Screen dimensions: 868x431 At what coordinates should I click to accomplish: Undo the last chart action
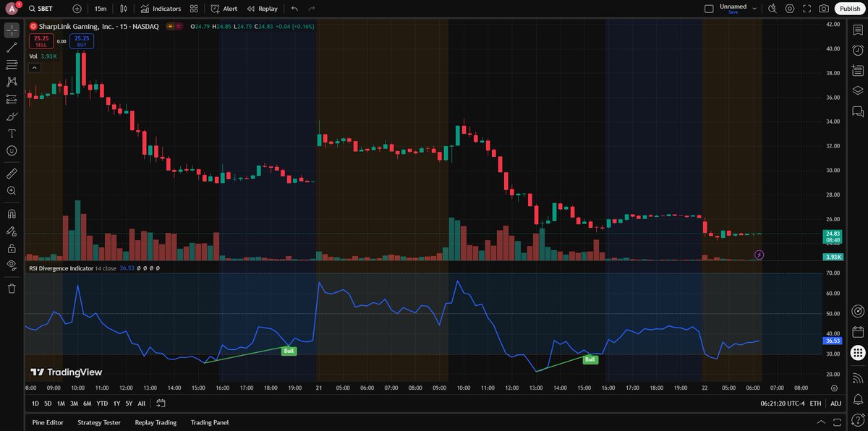[294, 9]
